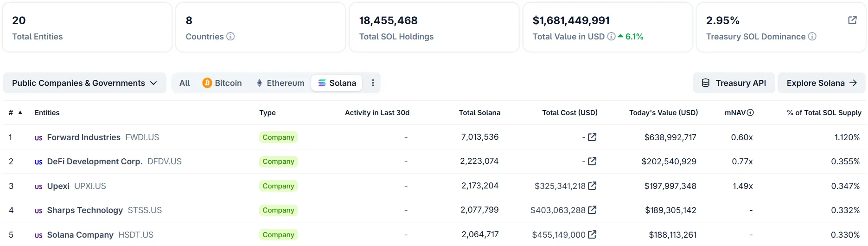Click total cost $455,149,000

click(559, 235)
